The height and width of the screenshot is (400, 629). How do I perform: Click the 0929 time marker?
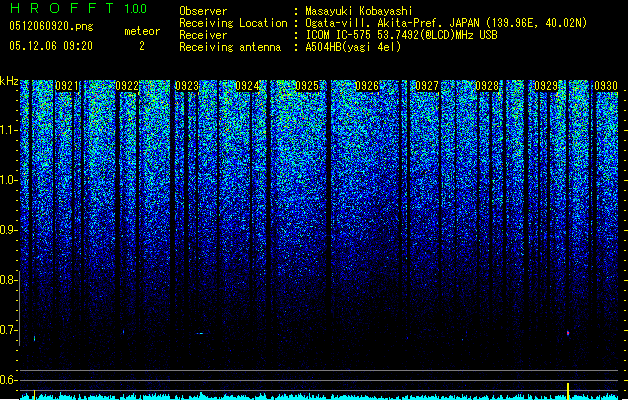[x=546, y=86]
